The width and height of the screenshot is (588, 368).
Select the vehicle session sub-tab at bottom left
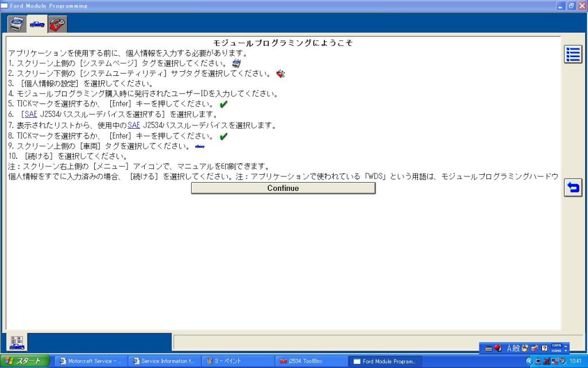pos(17,342)
